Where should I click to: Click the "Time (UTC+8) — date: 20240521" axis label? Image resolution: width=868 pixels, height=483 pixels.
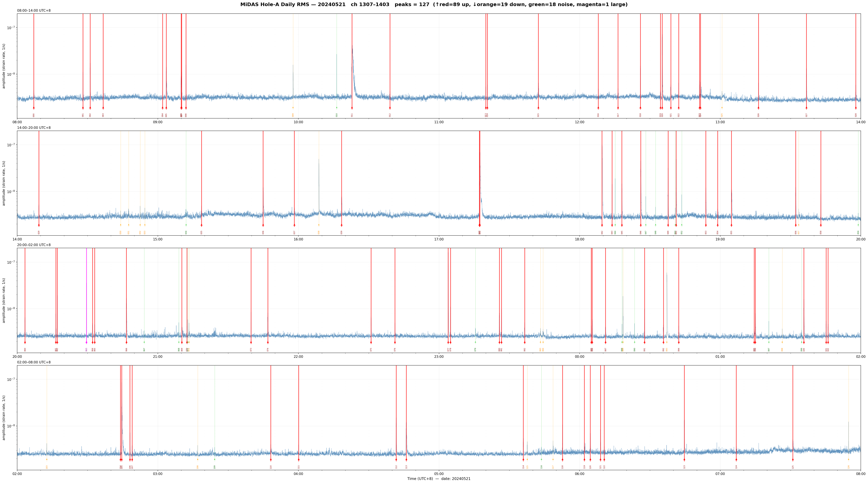(439, 479)
